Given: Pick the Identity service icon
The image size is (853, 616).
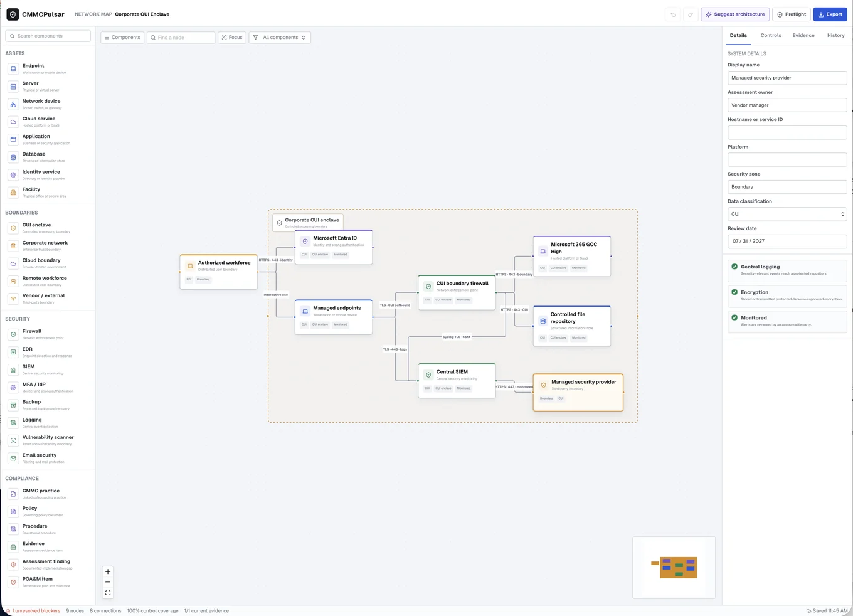Looking at the screenshot, I should coord(13,175).
